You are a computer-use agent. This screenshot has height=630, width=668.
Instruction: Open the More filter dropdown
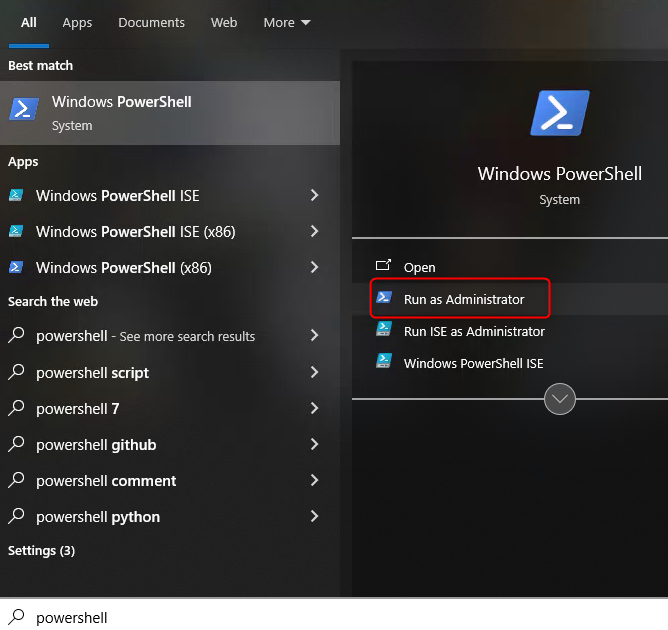[287, 23]
